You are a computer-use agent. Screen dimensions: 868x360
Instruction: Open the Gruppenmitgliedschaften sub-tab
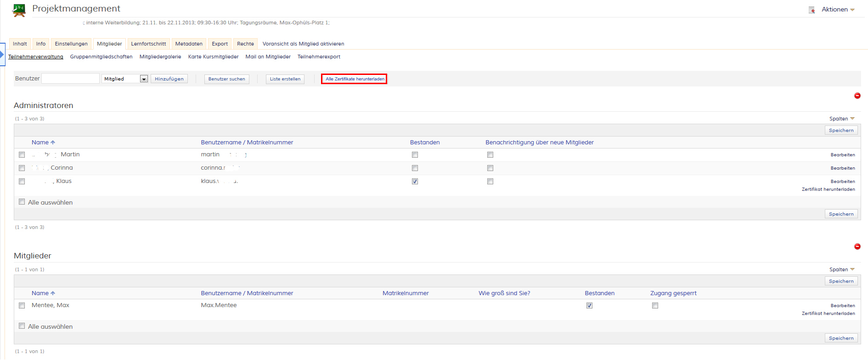[x=101, y=57]
